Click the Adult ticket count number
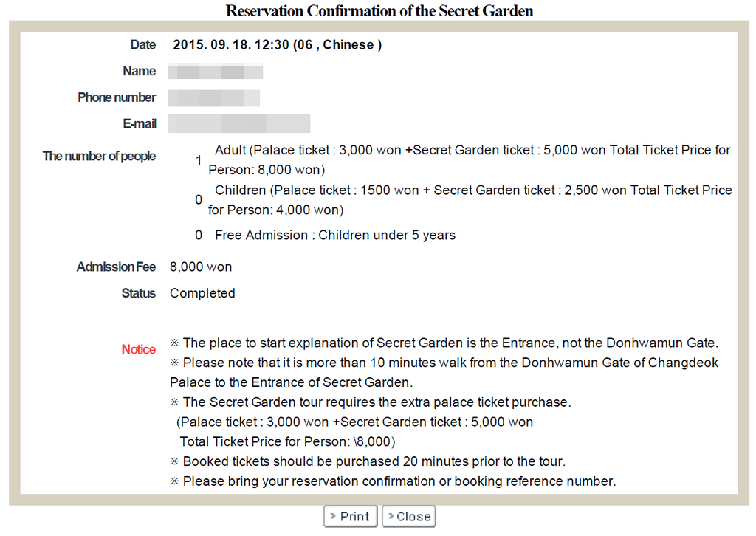The height and width of the screenshot is (536, 756). point(199,159)
